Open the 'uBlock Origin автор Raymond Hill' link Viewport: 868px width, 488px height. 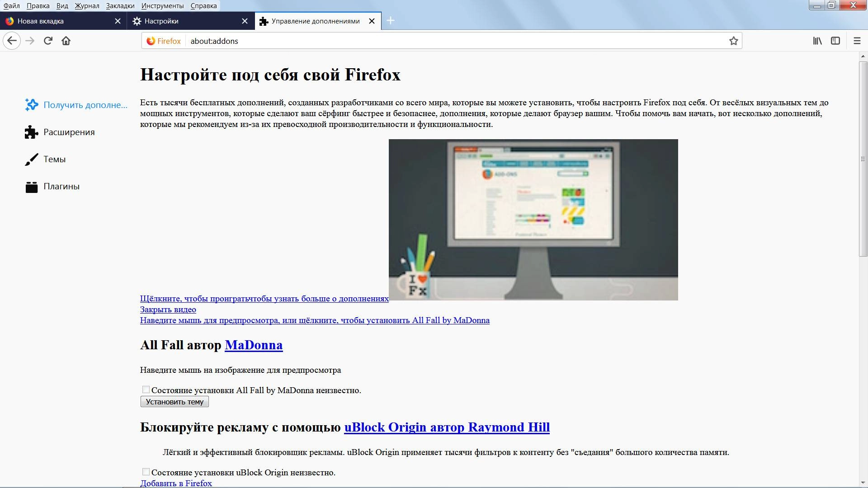447,427
